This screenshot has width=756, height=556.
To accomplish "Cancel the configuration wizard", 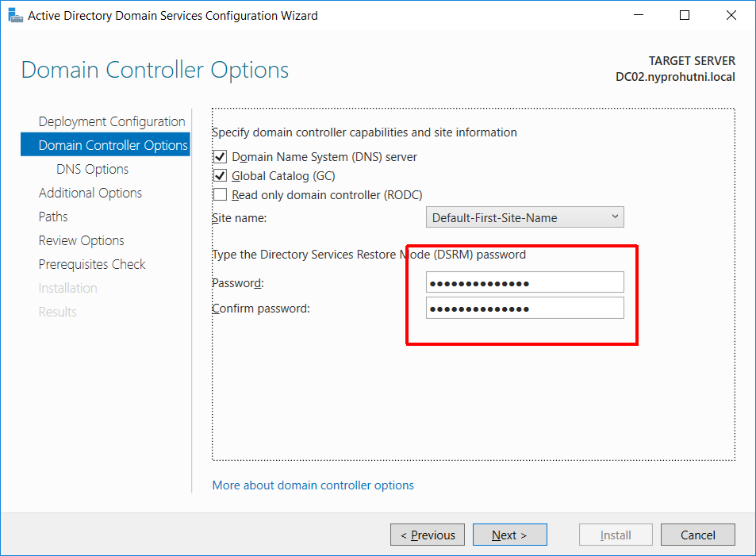I will (x=697, y=535).
